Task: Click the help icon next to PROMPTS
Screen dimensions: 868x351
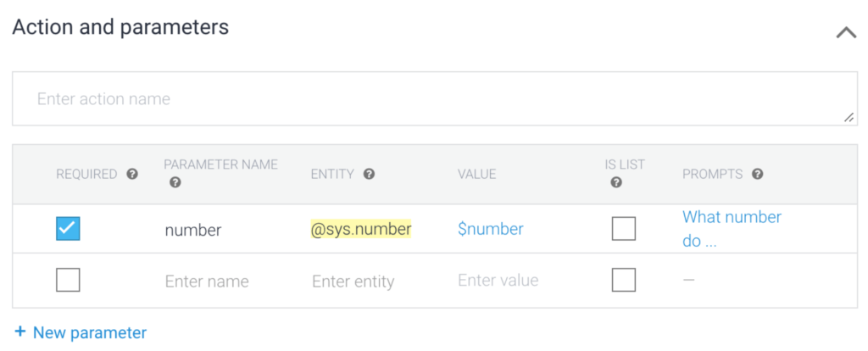Action: pos(757,174)
